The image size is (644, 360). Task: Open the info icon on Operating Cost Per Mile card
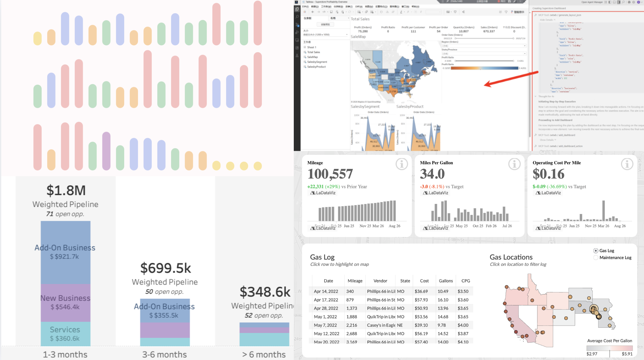(x=627, y=164)
